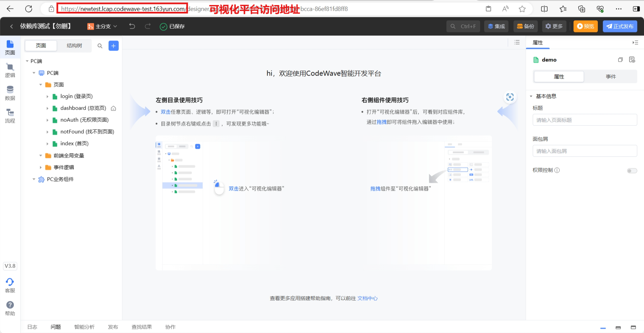This screenshot has width=644, height=333.
Task: Collapse the PC端 monitor node
Action: coord(34,73)
